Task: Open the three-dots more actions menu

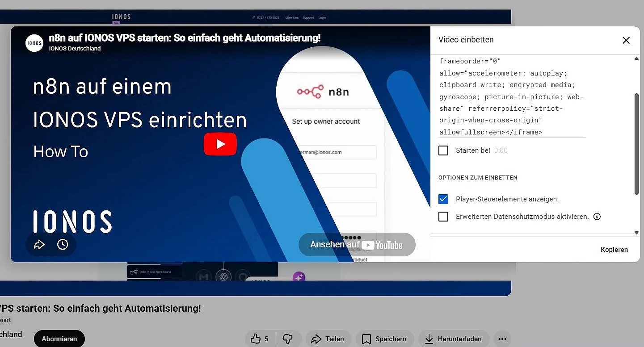Action: pos(502,339)
